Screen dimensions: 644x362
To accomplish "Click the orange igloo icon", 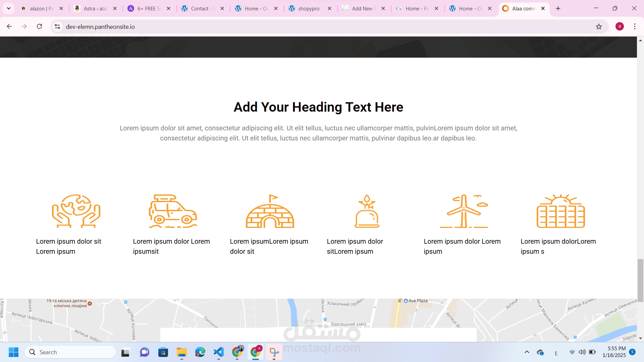I will click(270, 211).
